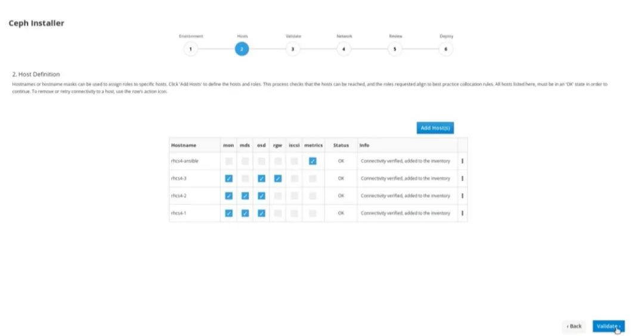
Task: Click the info text in rhcs4-3 row
Action: pos(405,179)
